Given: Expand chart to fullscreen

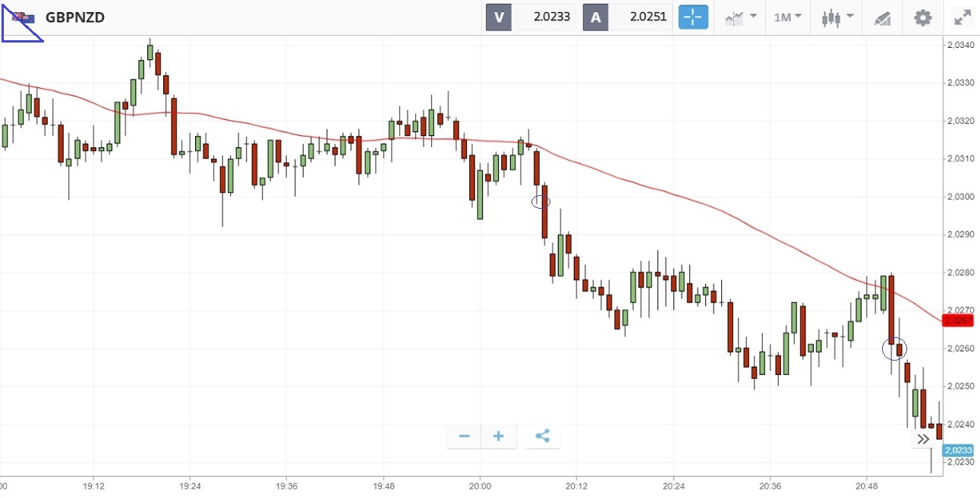Looking at the screenshot, I should (962, 17).
